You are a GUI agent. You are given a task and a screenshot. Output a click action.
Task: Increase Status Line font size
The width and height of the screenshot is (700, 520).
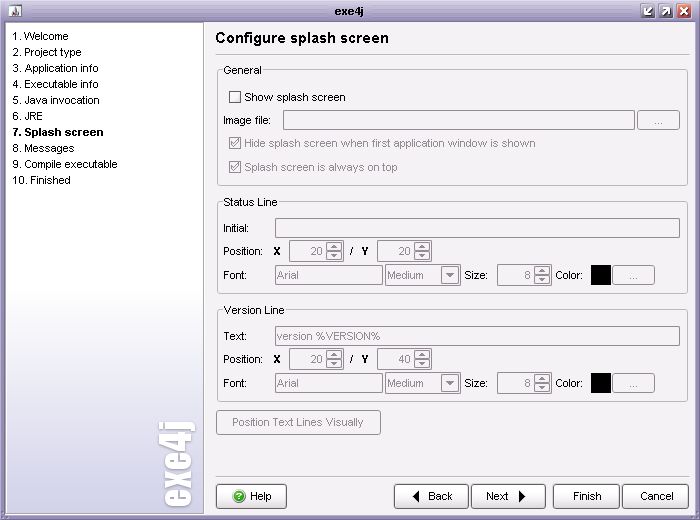point(542,270)
